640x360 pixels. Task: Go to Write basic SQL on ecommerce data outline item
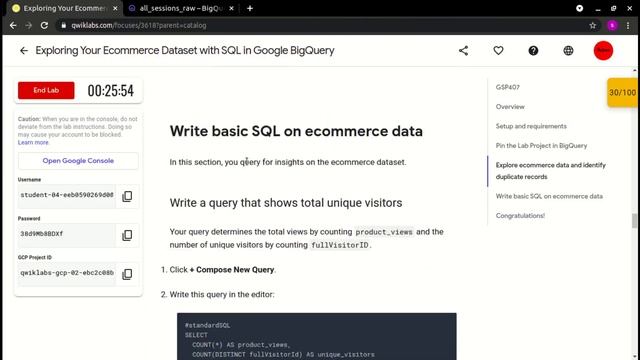click(x=549, y=196)
